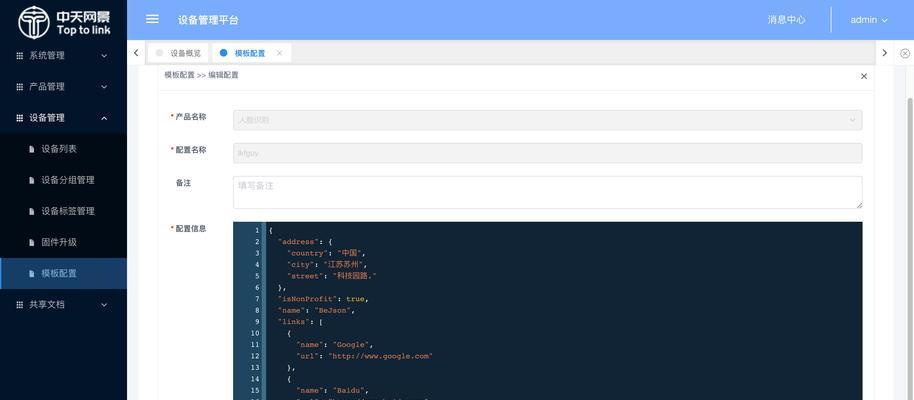Click the "name": "BeJson" line
The height and width of the screenshot is (400, 914).
click(317, 310)
